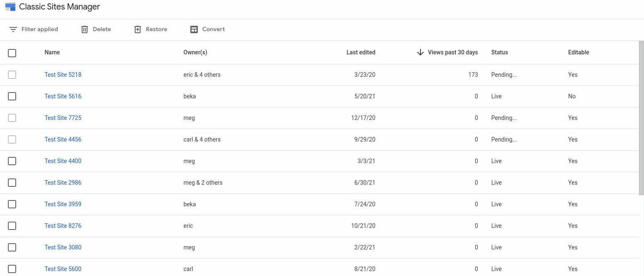Click the date 3/3/21
Screen dimensions: 644x276
tap(367, 161)
